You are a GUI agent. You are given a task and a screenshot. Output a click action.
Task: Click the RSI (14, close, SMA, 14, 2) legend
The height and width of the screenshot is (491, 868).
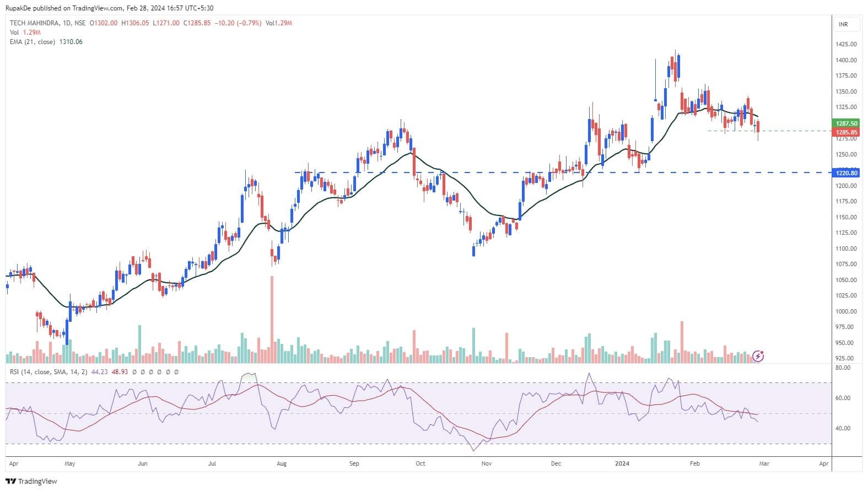[49, 372]
